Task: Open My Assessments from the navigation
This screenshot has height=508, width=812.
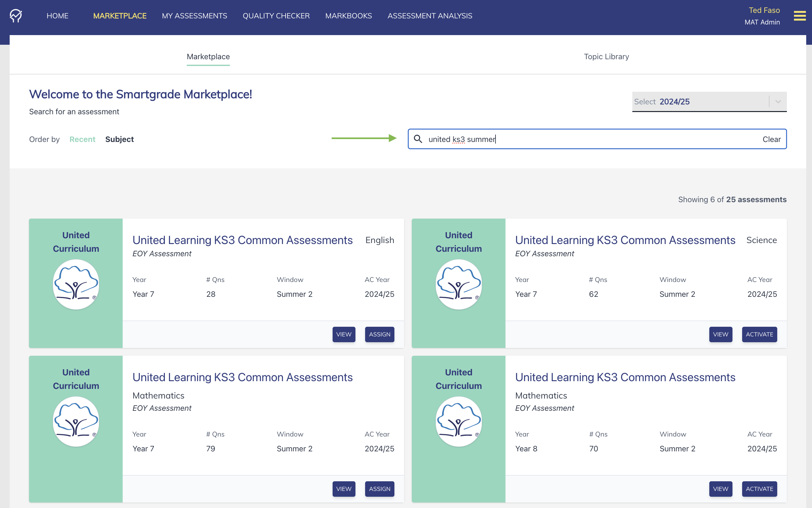Action: [x=194, y=16]
